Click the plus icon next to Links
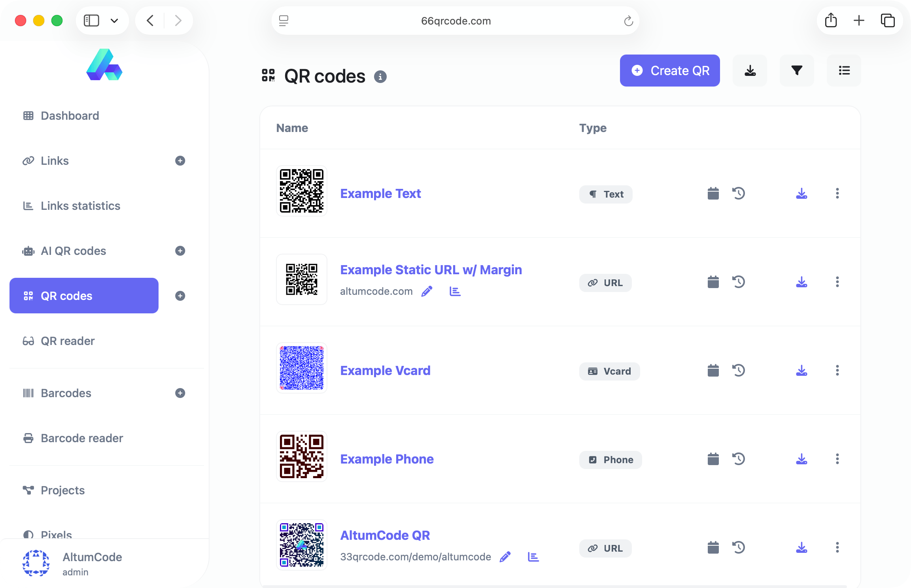Viewport: 911px width, 588px height. point(180,161)
